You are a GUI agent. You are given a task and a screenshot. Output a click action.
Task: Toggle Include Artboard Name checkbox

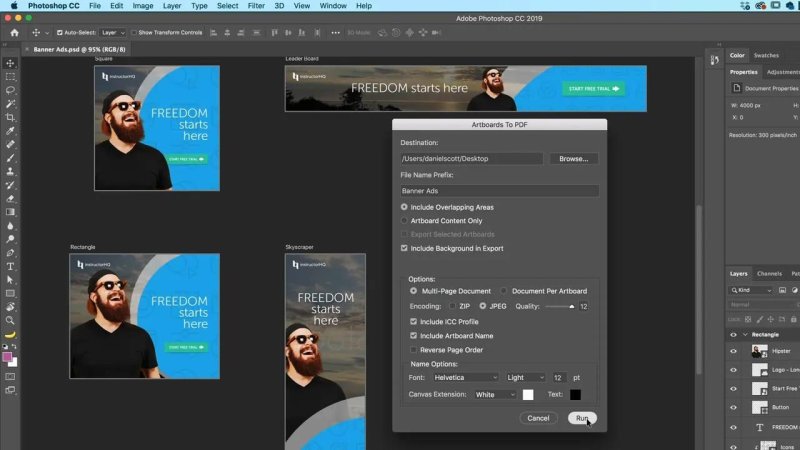click(413, 336)
